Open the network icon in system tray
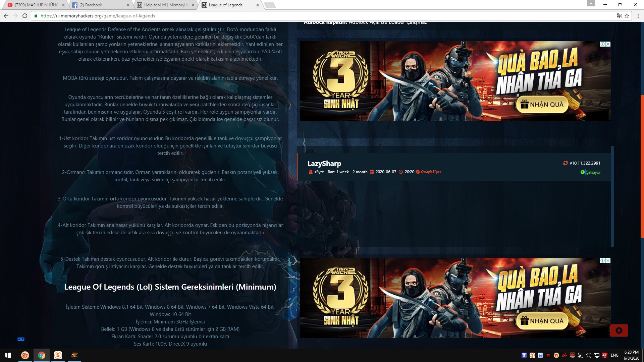 click(597, 355)
